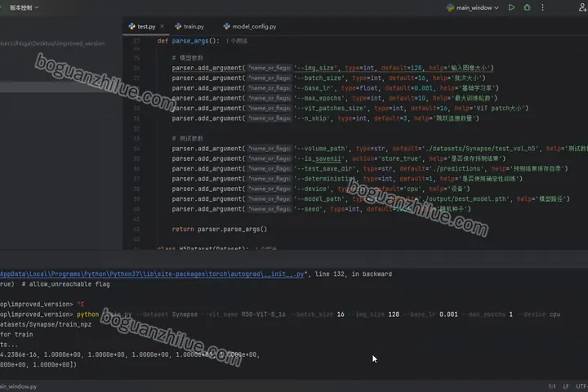
Task: Click the '--base_lr' argument string
Action: coord(314,88)
